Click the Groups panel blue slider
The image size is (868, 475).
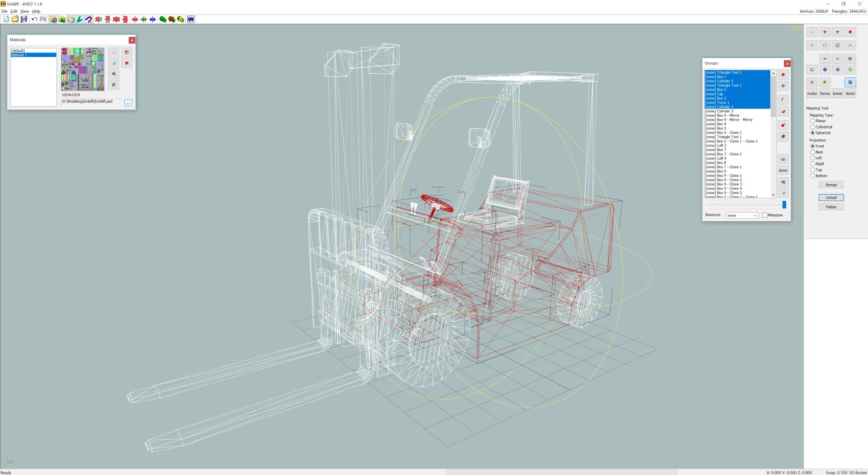[x=784, y=205]
